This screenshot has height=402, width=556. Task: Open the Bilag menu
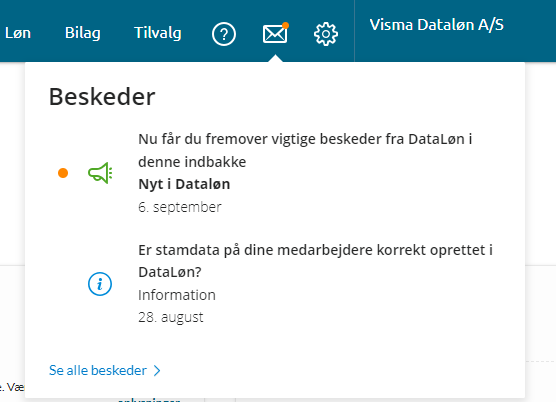(83, 33)
